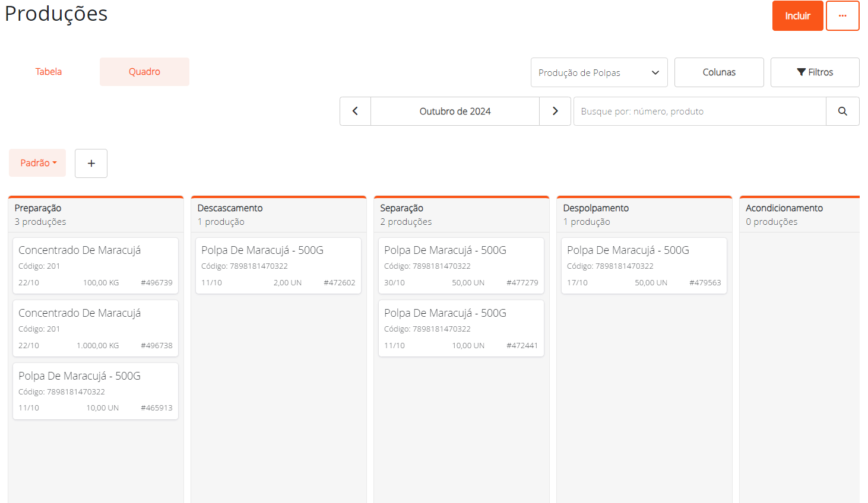868x503 pixels.
Task: Open the three-dots more options menu
Action: [842, 15]
